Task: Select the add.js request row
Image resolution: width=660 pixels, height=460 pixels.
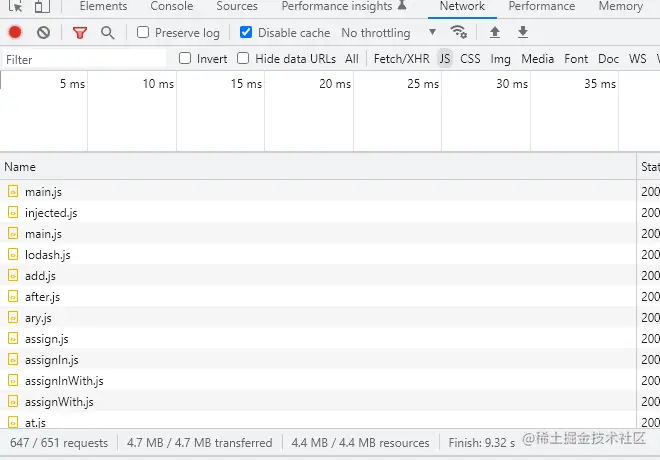Action: coord(318,275)
